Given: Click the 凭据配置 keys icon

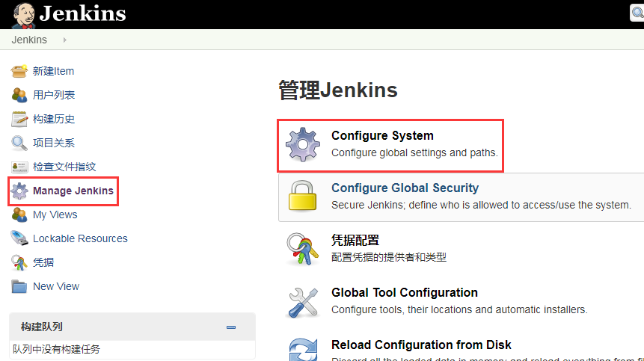Looking at the screenshot, I should (x=303, y=249).
